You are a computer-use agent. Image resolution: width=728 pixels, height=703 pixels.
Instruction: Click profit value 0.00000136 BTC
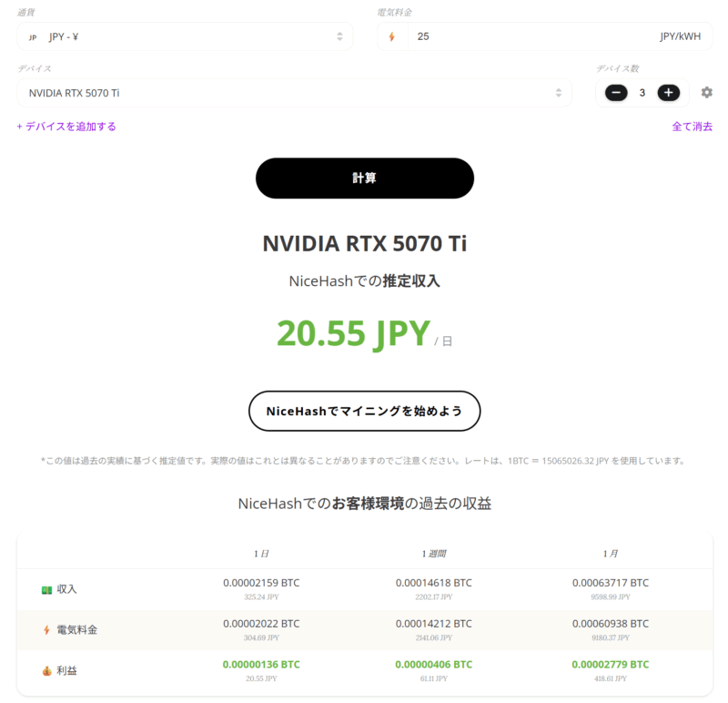pos(261,665)
